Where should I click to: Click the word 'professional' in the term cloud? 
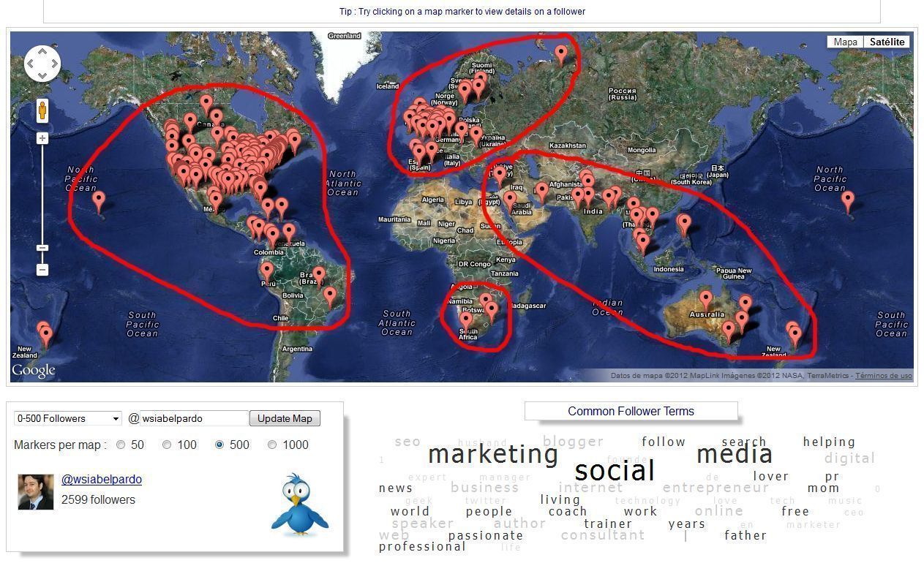tap(422, 547)
